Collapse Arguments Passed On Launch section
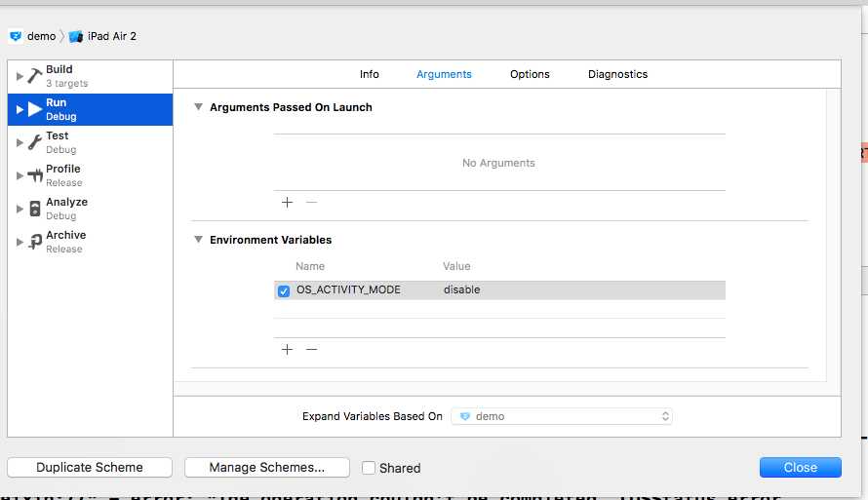868x500 pixels. pos(199,107)
